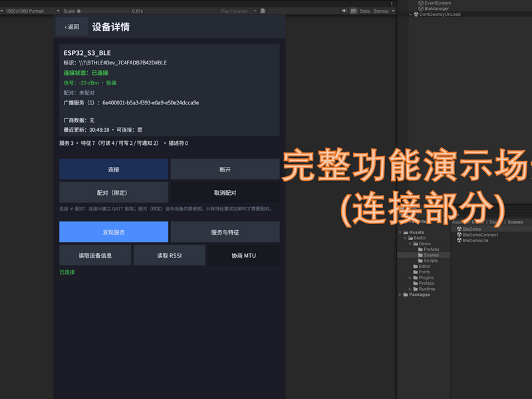Open the Gizmos dropdown arrow

click(x=393, y=11)
